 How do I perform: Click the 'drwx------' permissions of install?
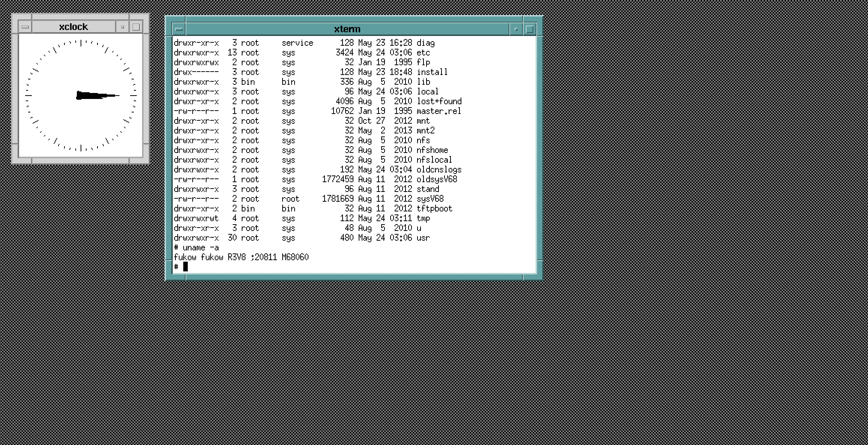click(196, 72)
